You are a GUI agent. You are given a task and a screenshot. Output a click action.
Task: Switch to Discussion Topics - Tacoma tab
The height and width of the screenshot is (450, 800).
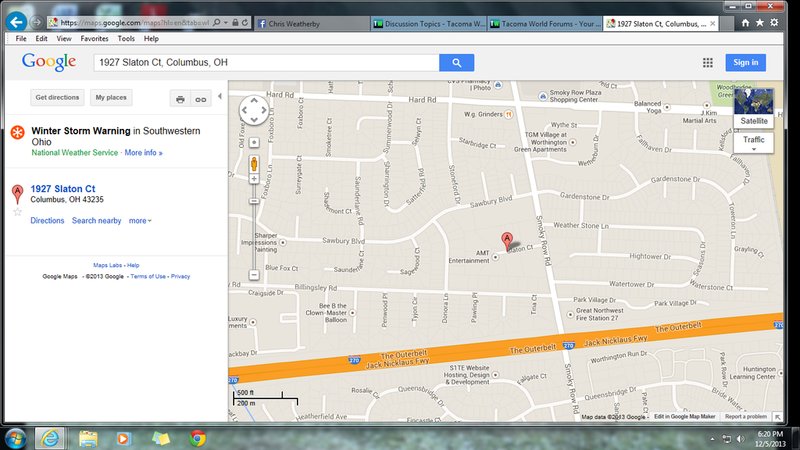(x=429, y=23)
